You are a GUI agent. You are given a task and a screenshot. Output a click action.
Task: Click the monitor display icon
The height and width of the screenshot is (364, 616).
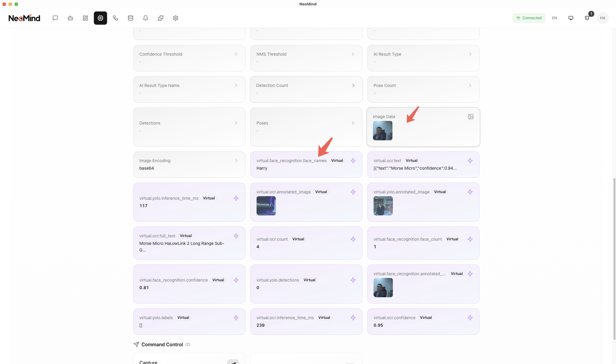(571, 18)
